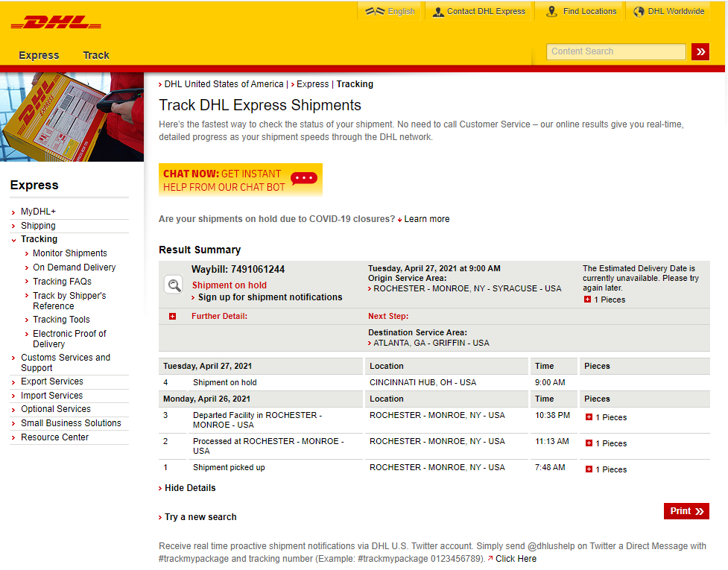Open Learn more about COVID-19 closures
Viewport: 728px width, 570px height.
point(427,218)
